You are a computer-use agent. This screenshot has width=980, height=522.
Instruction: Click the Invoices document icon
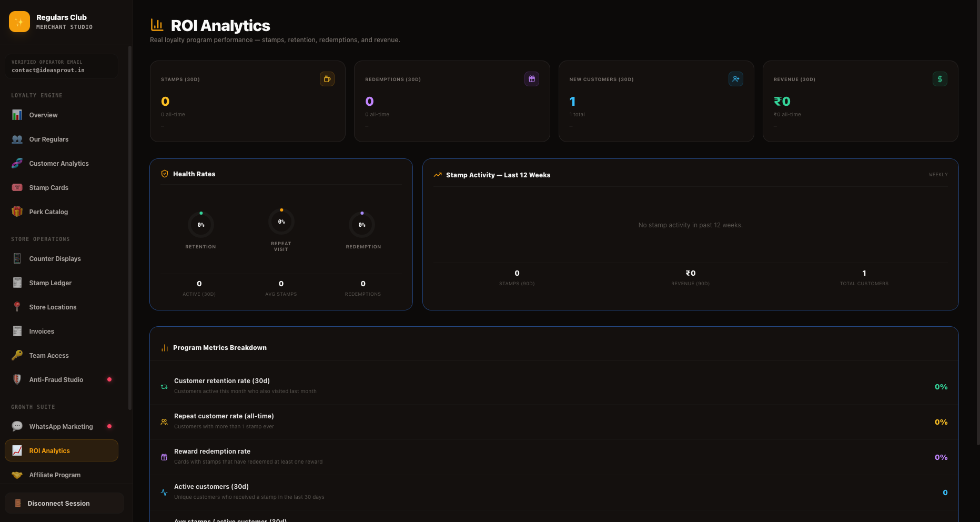click(x=17, y=331)
